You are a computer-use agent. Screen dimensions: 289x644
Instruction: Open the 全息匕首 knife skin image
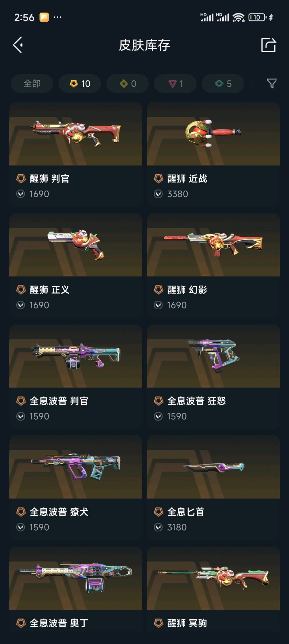(x=213, y=467)
